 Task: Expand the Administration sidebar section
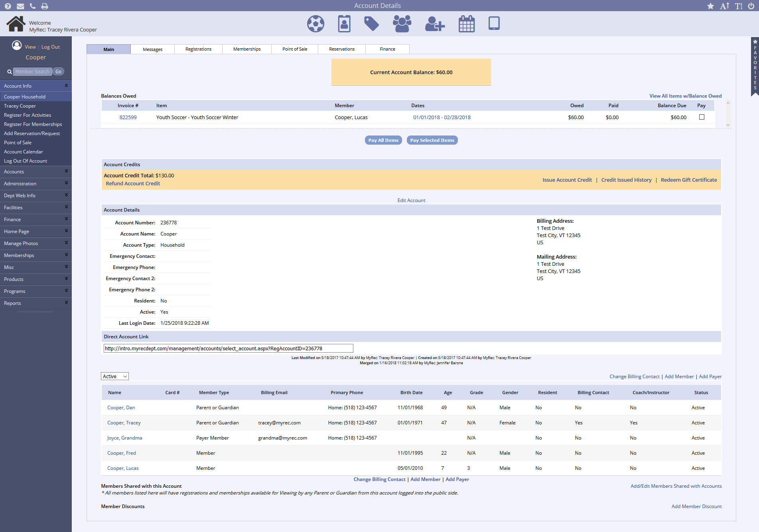pos(35,184)
